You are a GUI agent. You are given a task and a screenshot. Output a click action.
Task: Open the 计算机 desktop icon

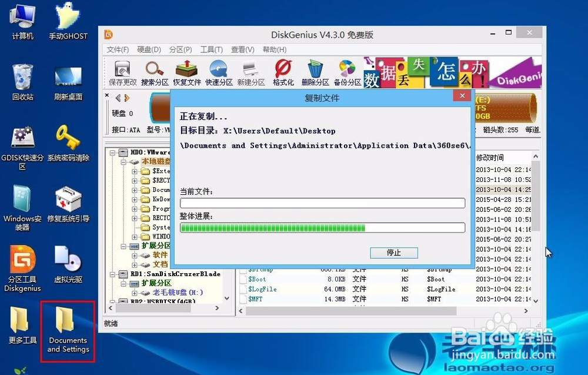click(22, 21)
